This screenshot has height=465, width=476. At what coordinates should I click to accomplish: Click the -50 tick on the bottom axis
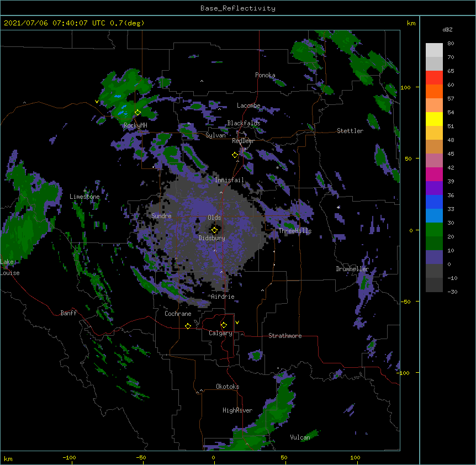[x=141, y=457]
